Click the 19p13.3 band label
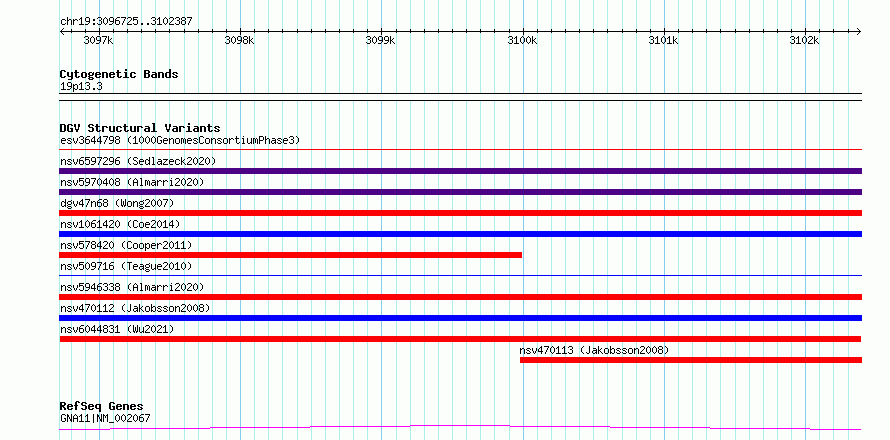 point(81,87)
